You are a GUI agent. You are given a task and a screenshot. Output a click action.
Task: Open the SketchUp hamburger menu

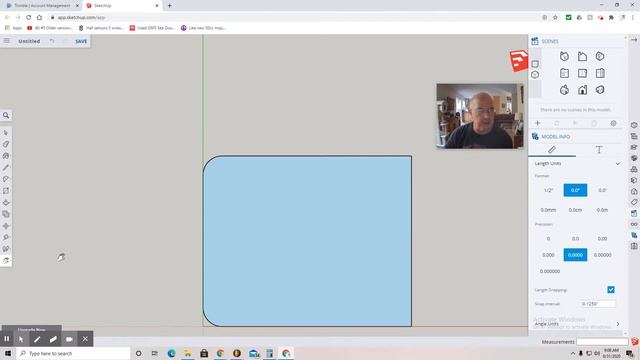(7, 41)
